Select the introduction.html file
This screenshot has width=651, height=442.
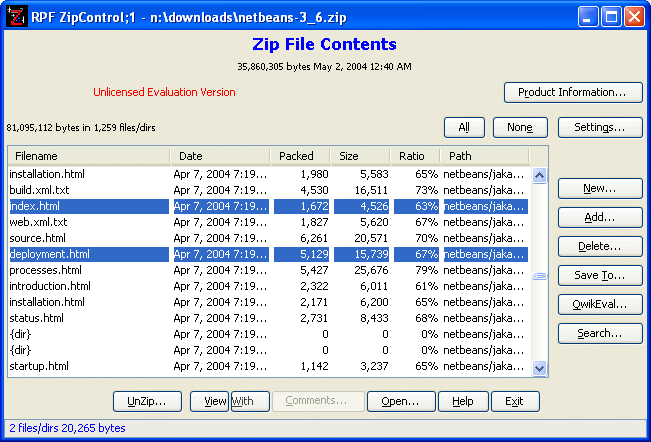click(x=268, y=286)
